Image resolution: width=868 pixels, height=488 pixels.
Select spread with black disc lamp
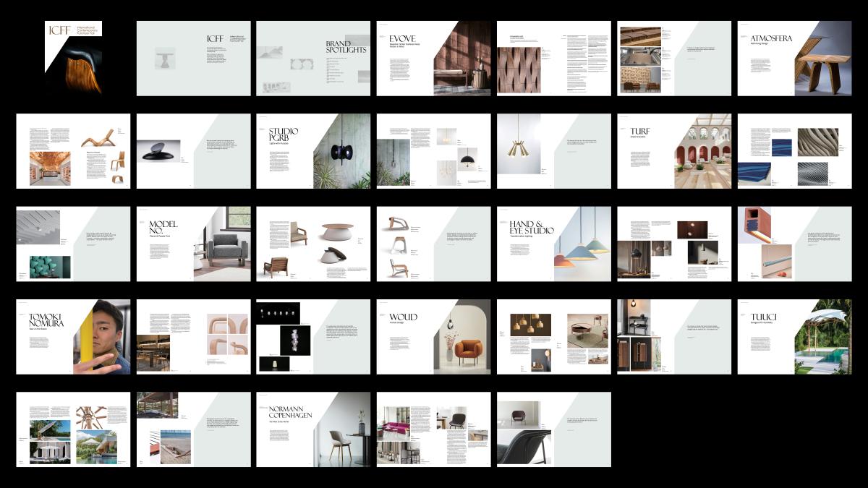194,151
